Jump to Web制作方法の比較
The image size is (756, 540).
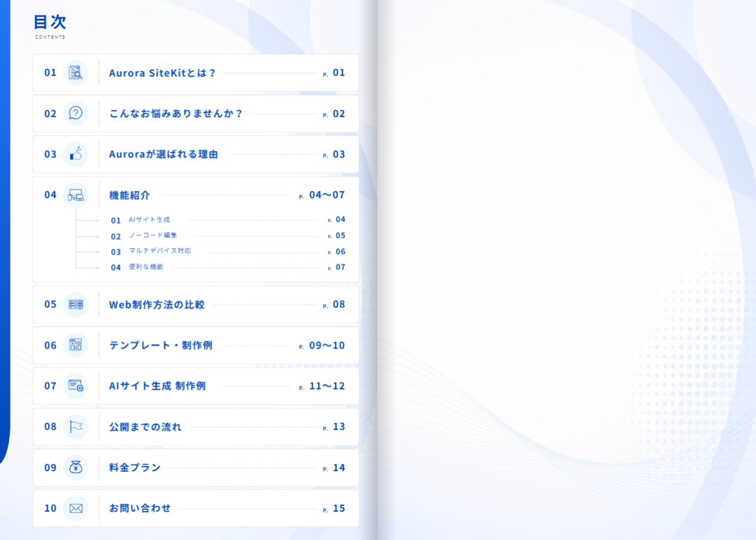[x=195, y=304]
